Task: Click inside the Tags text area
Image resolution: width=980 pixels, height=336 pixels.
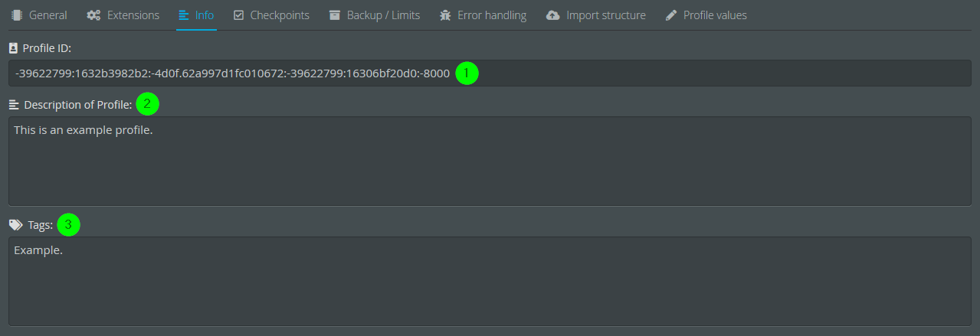Action: click(x=490, y=281)
